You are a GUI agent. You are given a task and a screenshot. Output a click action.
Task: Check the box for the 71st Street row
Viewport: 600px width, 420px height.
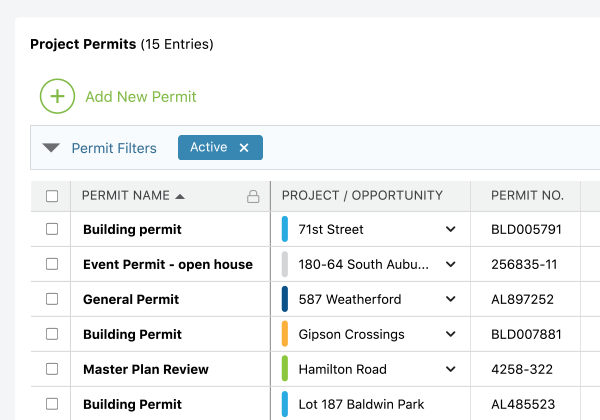(52, 229)
